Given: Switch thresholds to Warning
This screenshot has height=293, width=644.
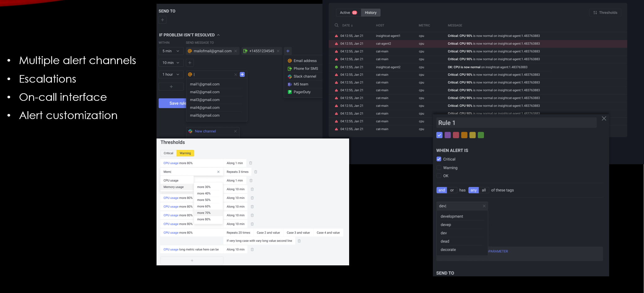Looking at the screenshot, I should [x=185, y=153].
